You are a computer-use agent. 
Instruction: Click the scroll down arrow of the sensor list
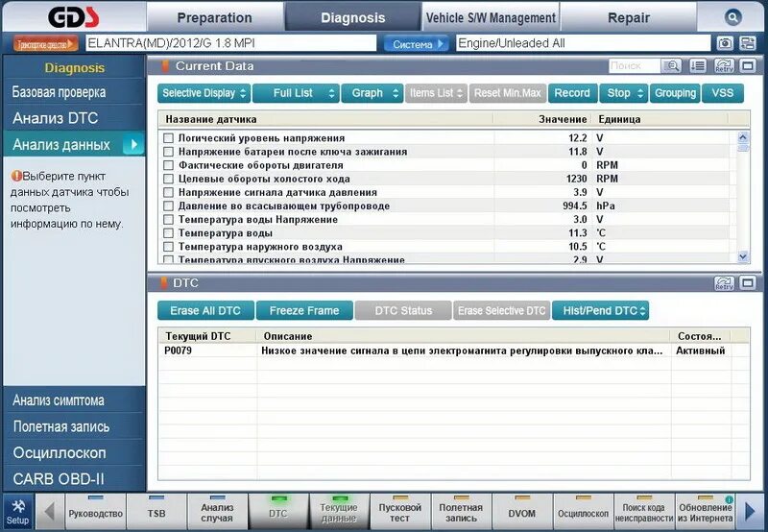coord(743,256)
